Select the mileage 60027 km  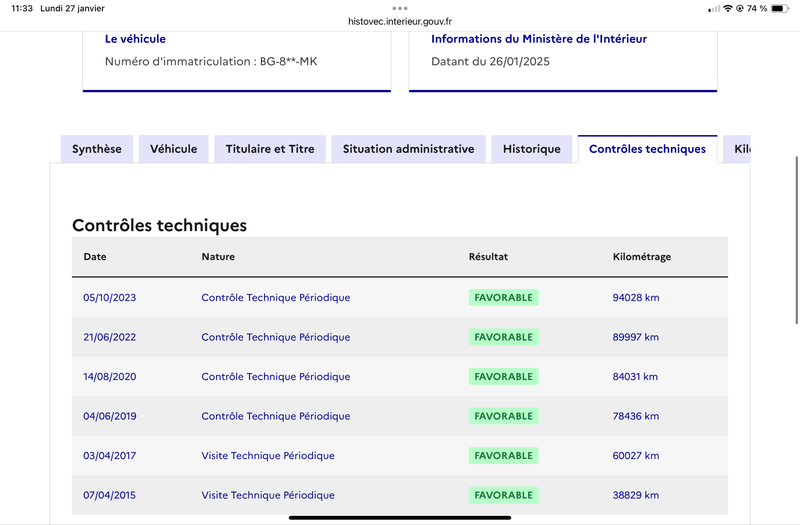pyautogui.click(x=636, y=456)
